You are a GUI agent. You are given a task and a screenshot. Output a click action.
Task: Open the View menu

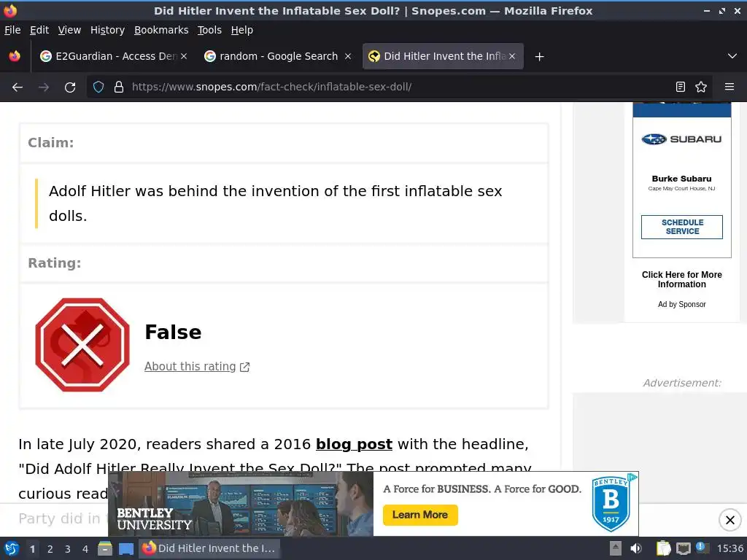click(69, 30)
